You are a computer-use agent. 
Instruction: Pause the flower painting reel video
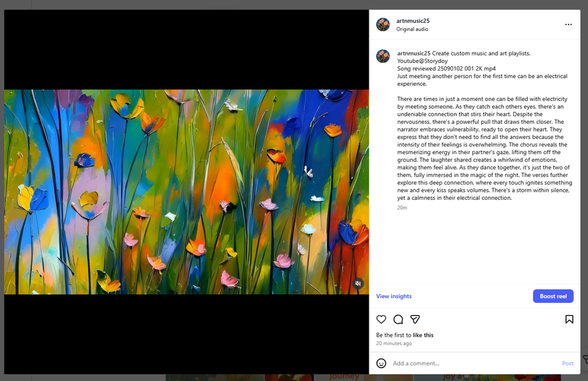click(186, 192)
